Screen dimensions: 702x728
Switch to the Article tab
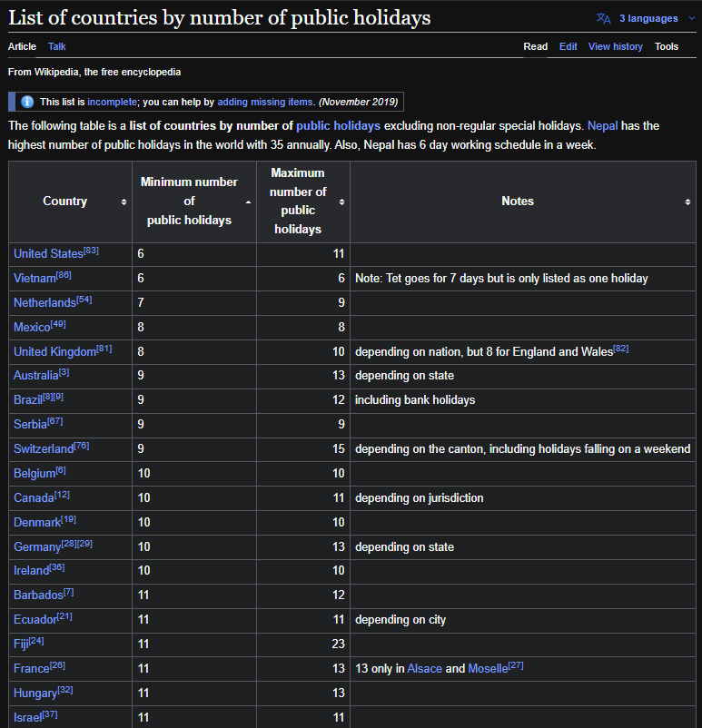tap(22, 46)
